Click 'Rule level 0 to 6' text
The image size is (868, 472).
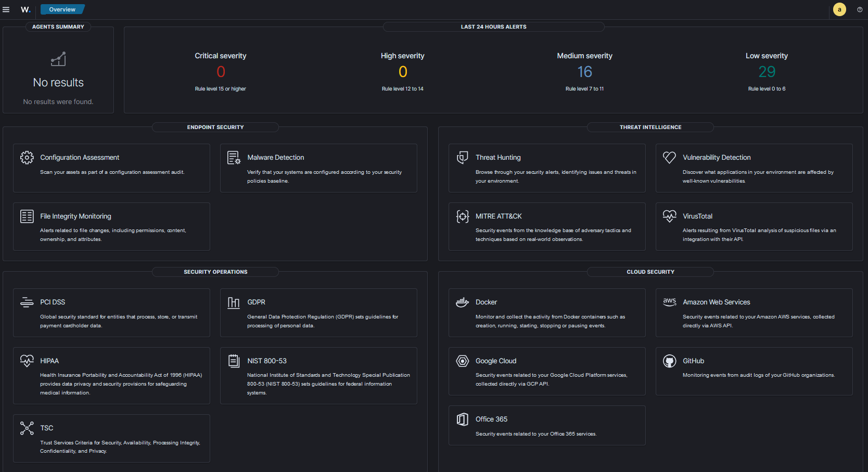(767, 89)
